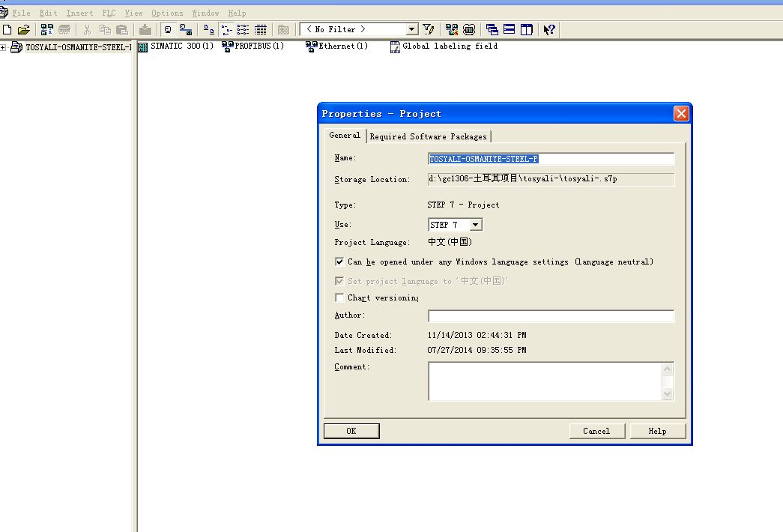
Task: Click the Arrange Horizontally windows icon
Action: click(x=510, y=29)
